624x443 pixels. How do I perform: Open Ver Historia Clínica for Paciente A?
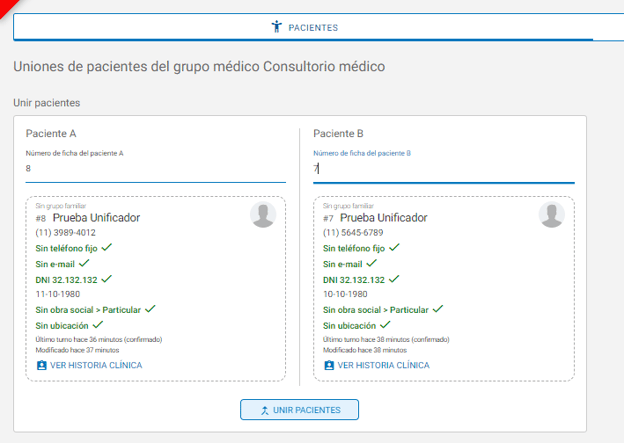pyautogui.click(x=89, y=365)
